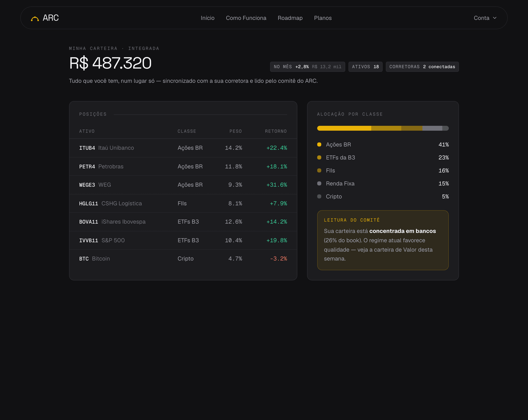Open the Roadmap link

(290, 18)
